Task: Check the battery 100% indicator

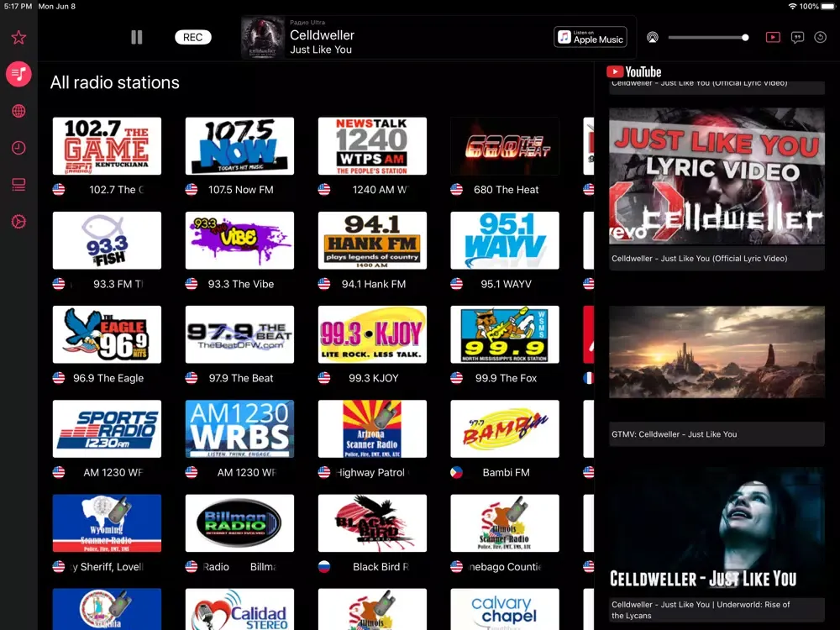Action: [818, 7]
